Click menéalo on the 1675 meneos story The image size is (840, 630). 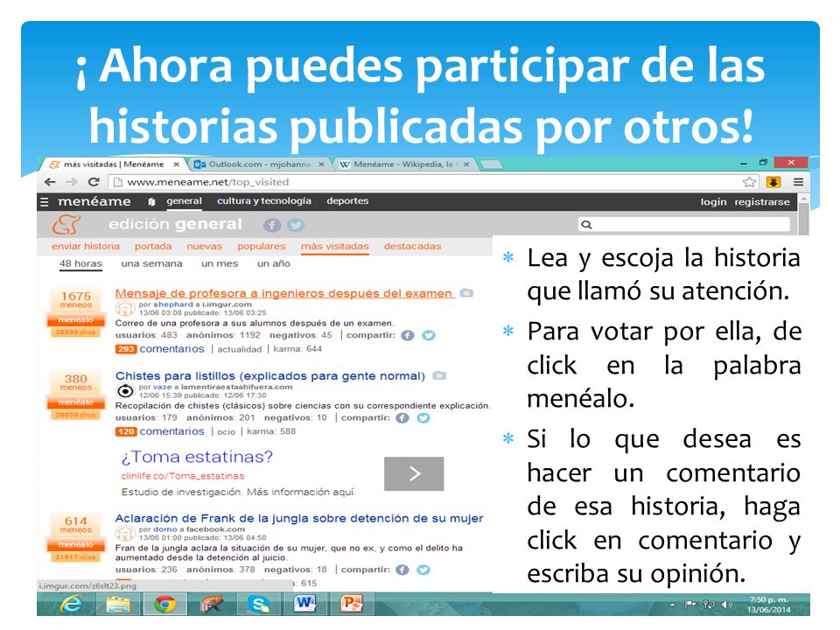tap(75, 320)
